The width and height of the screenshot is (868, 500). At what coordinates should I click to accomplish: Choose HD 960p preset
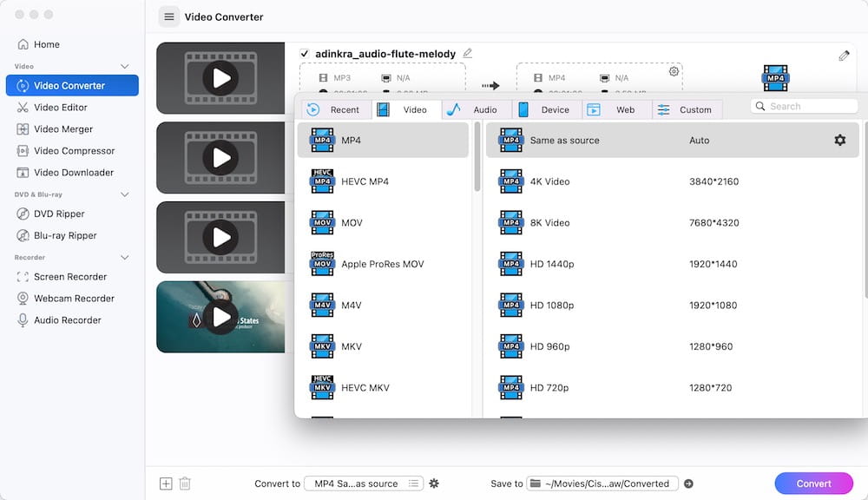[x=672, y=346]
